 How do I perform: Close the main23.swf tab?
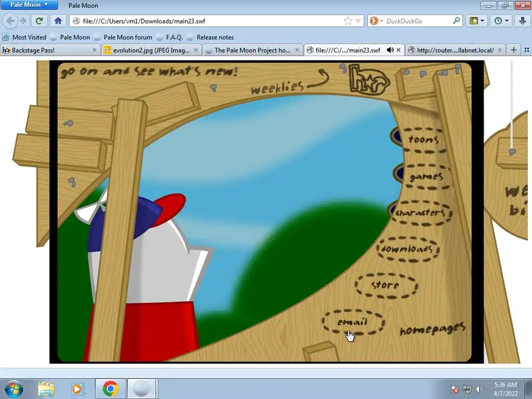pyautogui.click(x=398, y=50)
